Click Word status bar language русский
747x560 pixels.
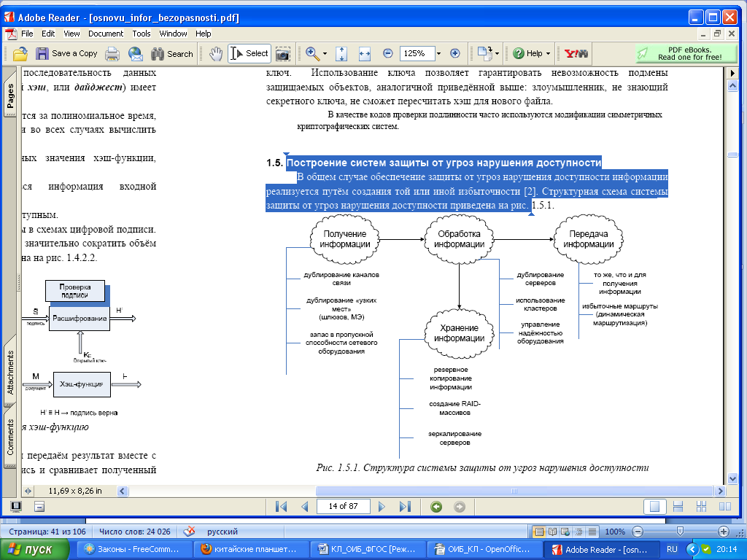(222, 532)
